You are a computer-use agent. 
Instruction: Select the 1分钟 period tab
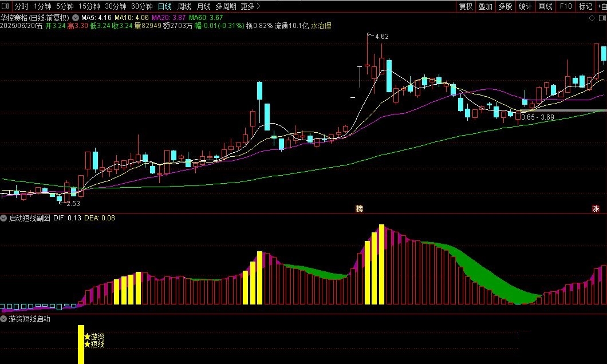(x=42, y=6)
